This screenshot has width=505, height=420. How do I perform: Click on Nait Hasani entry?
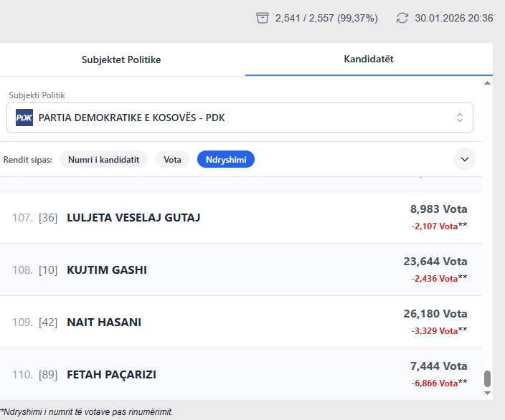point(104,323)
